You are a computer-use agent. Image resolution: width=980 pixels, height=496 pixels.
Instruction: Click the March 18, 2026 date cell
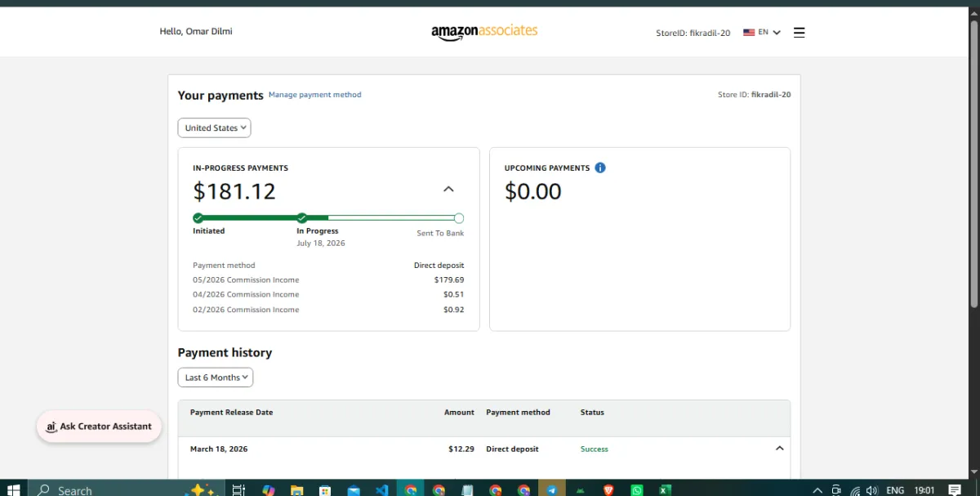click(219, 449)
